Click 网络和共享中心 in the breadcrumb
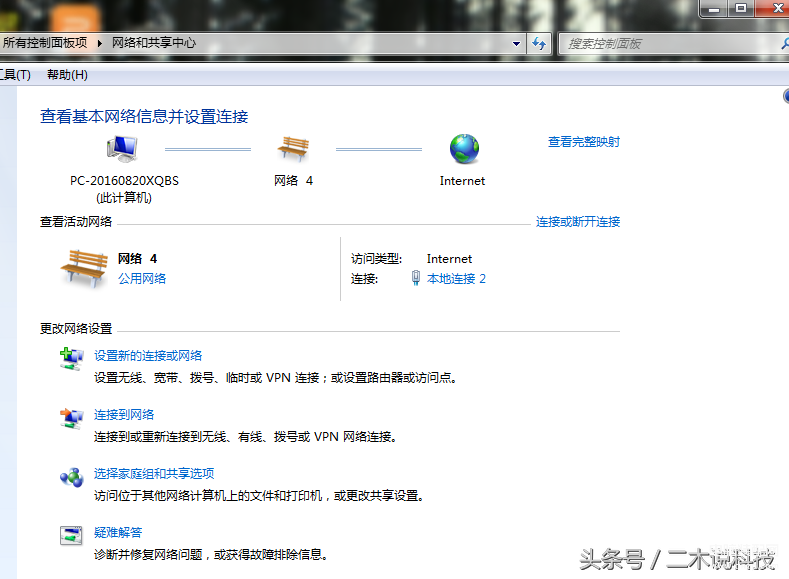The height and width of the screenshot is (579, 789). click(154, 43)
